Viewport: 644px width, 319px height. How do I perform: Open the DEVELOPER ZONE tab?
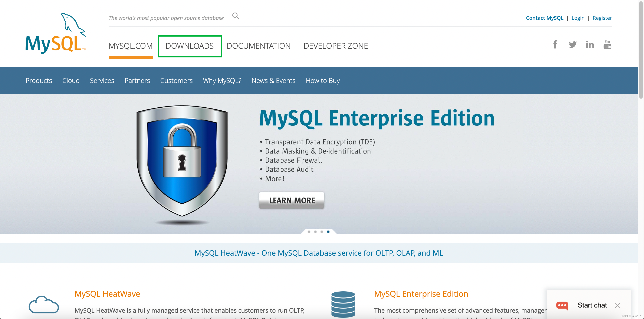(335, 46)
